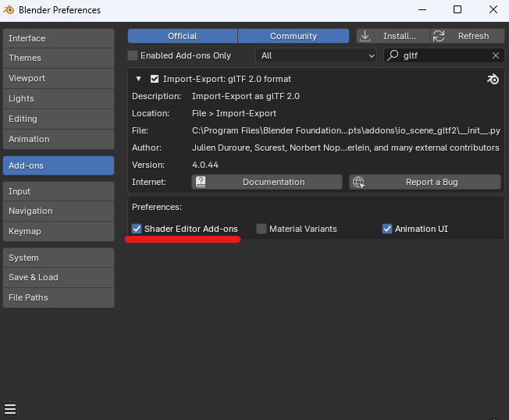The image size is (509, 420).
Task: Click the magnifier icon in search field
Action: pos(393,55)
